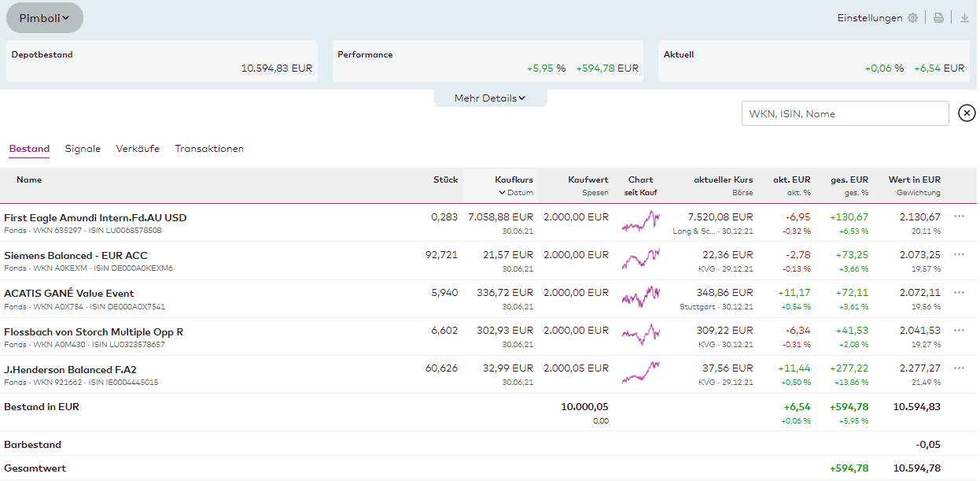Click the print icon

938,18
